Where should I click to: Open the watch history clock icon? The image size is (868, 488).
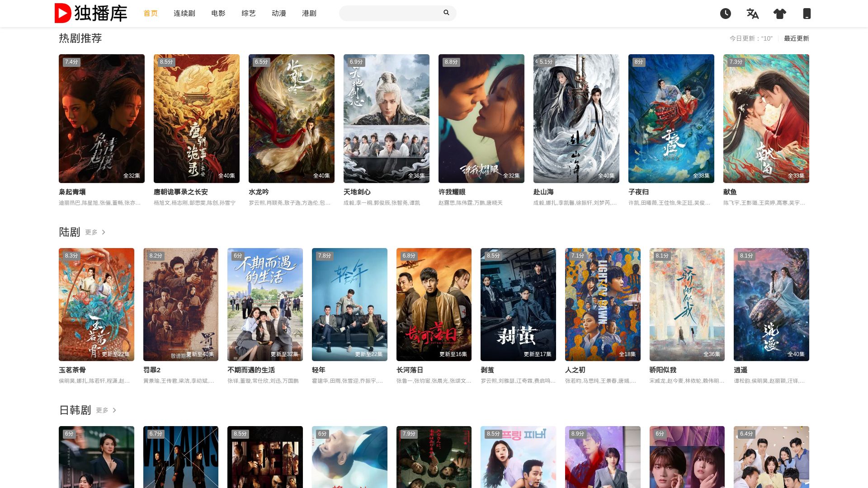[725, 14]
